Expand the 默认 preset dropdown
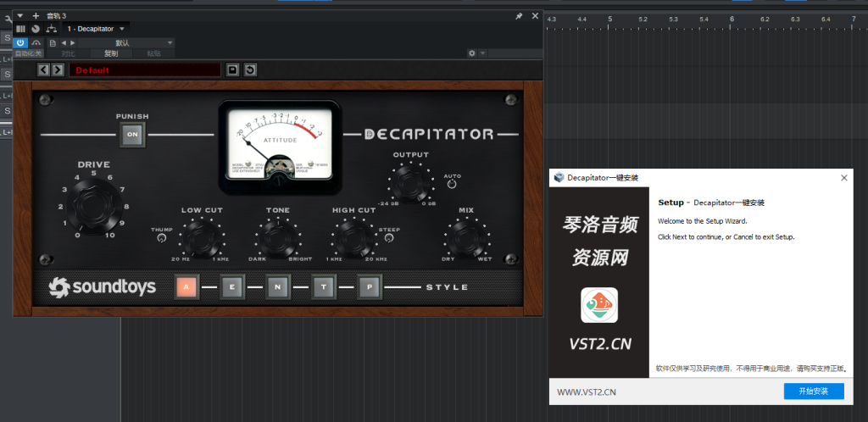 tap(170, 42)
